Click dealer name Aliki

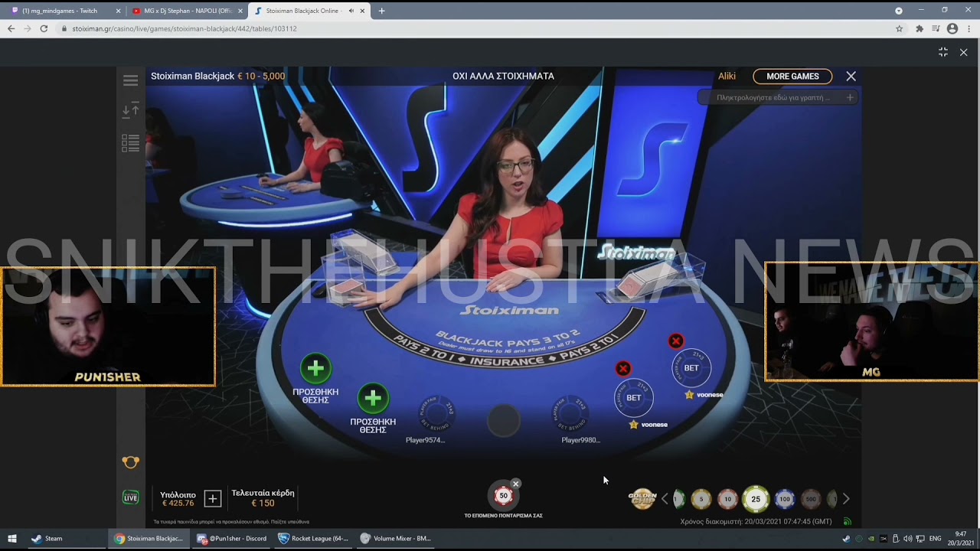tap(727, 77)
